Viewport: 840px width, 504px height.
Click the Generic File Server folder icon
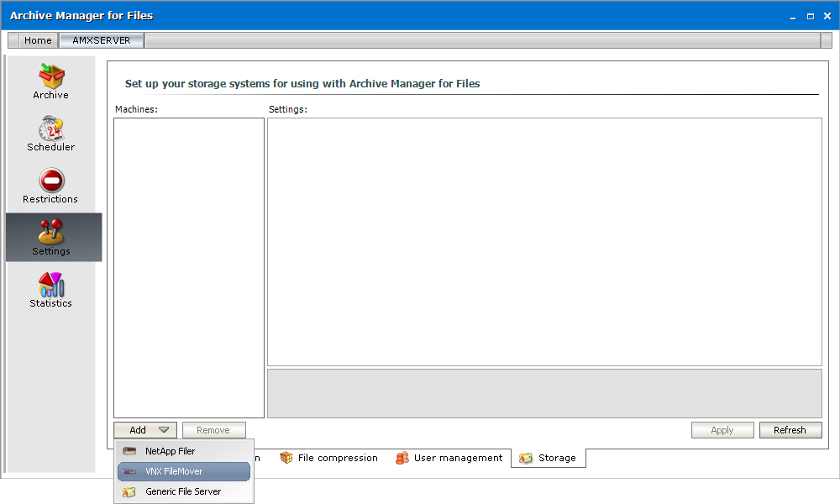point(129,491)
